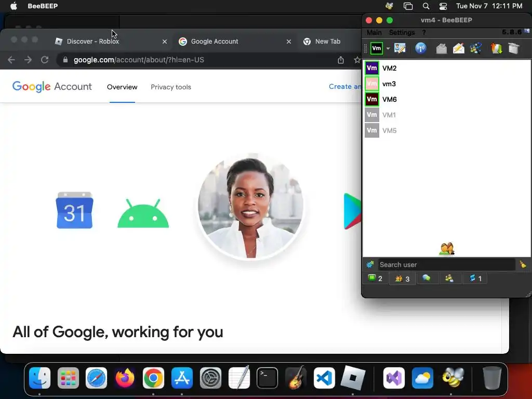
Task: Click the gear options icon left of Search user
Action: click(x=370, y=264)
